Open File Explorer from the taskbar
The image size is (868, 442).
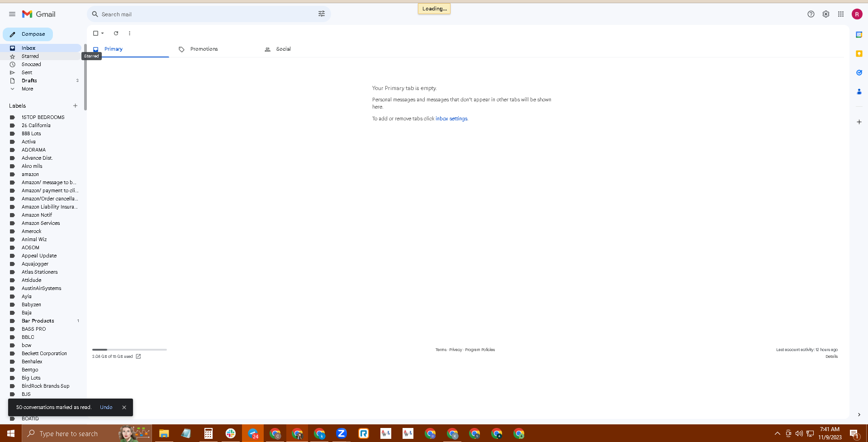pos(164,433)
